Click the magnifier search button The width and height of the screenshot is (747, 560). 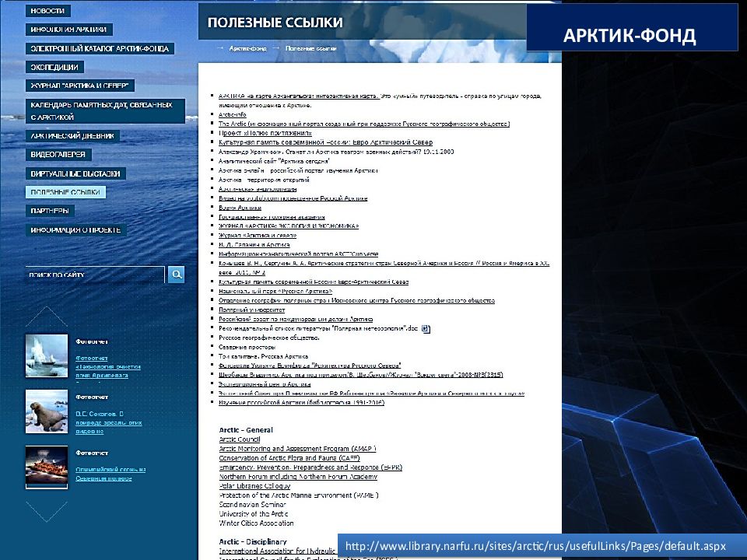177,275
